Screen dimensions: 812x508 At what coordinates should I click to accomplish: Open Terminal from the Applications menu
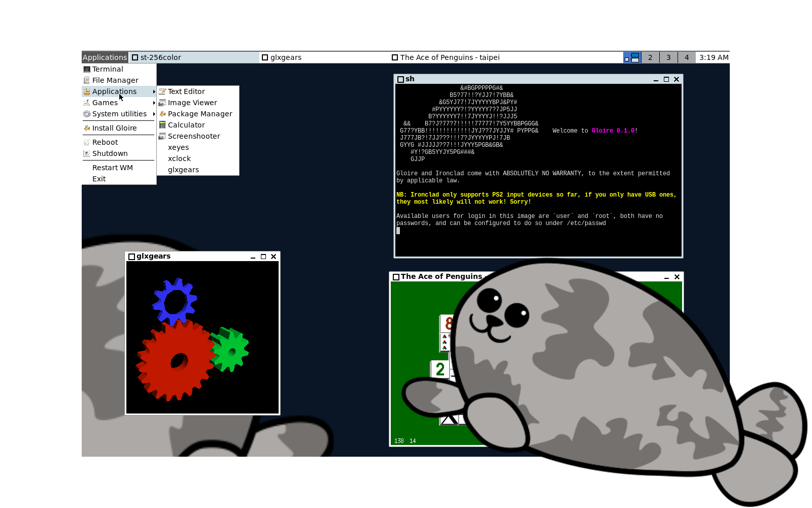pos(107,69)
